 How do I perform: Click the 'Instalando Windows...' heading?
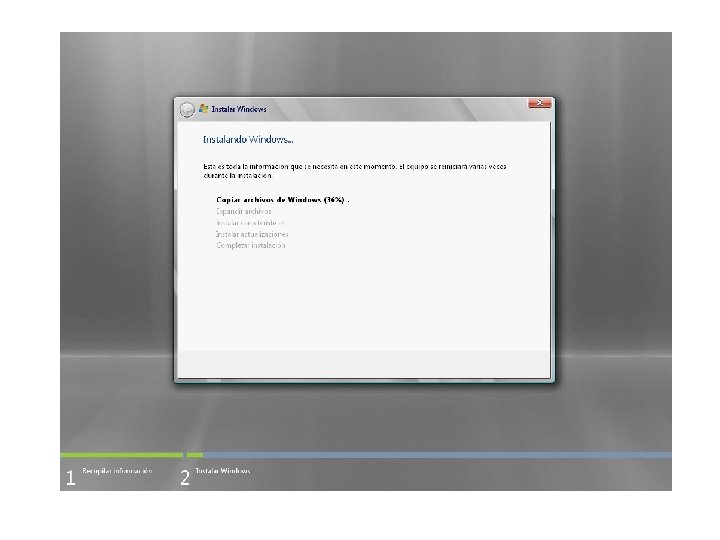pos(248,139)
